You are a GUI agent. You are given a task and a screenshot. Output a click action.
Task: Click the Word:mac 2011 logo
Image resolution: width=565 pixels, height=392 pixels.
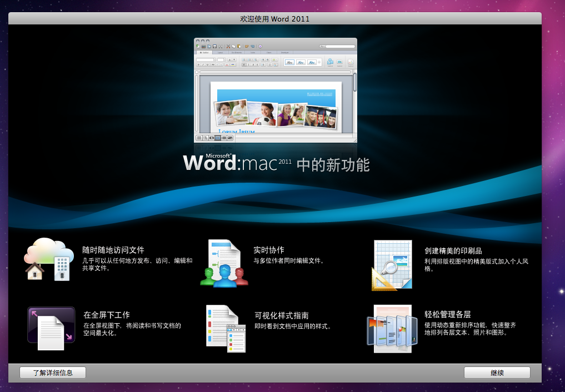(x=237, y=163)
